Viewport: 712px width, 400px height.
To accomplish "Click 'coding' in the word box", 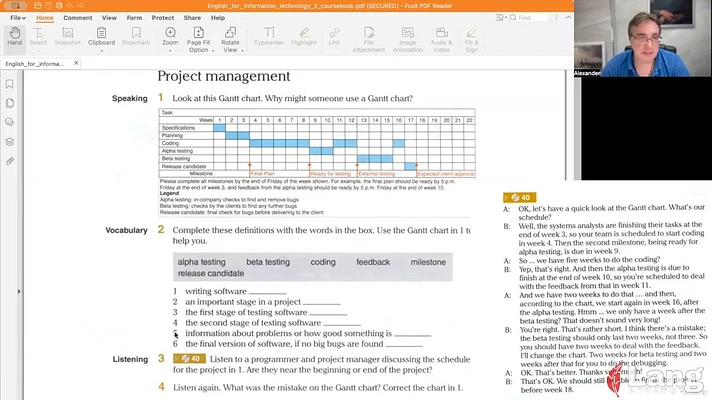I will pyautogui.click(x=323, y=262).
